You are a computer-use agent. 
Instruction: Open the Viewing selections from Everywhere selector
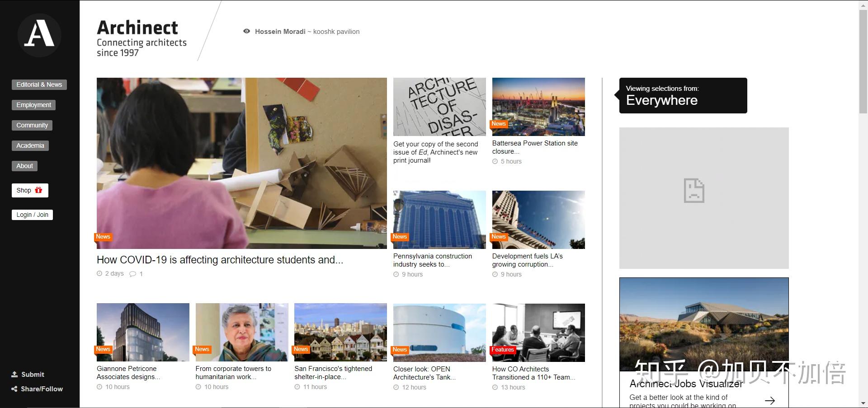pyautogui.click(x=683, y=95)
